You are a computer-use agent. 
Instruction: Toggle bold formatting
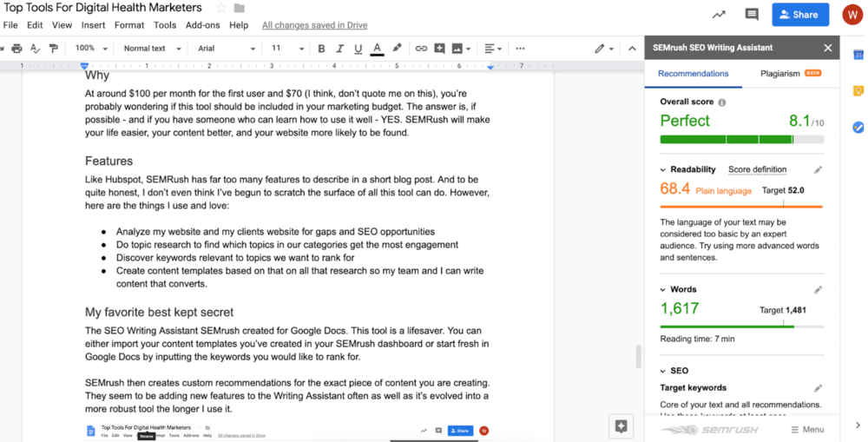point(322,49)
